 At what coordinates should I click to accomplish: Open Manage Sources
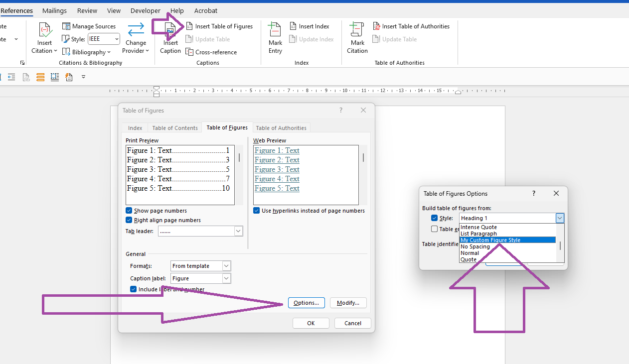click(89, 26)
